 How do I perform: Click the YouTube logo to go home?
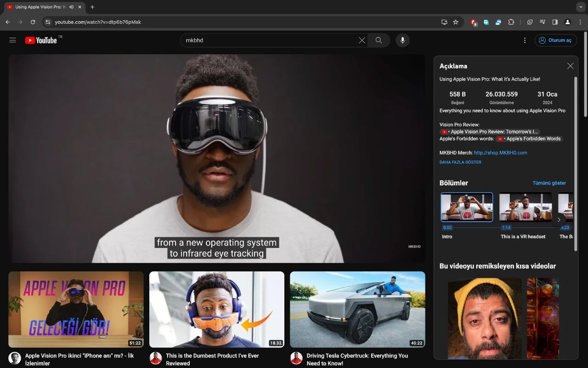coord(41,40)
